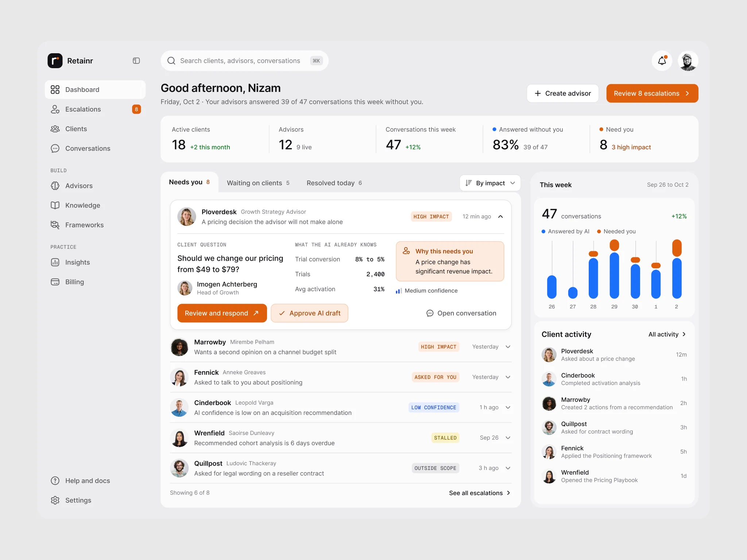Image resolution: width=747 pixels, height=560 pixels.
Task: Click the ⌘K shortcut badge
Action: pyautogui.click(x=316, y=61)
